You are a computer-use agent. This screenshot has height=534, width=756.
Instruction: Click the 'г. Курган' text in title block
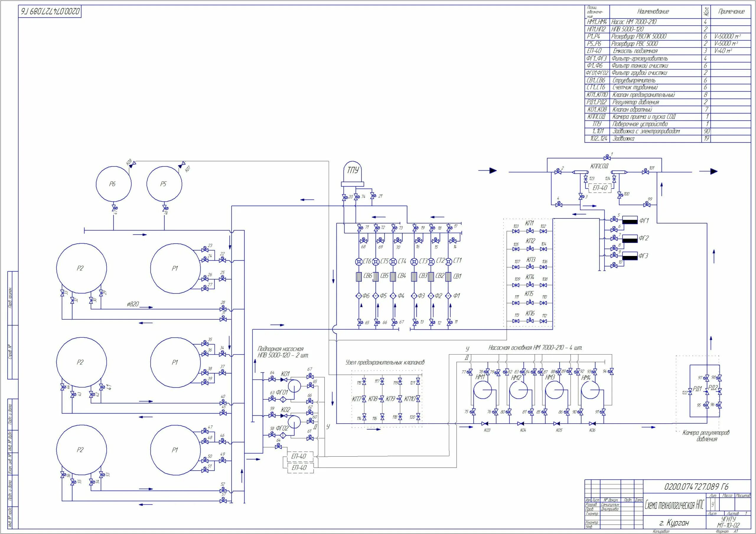[x=674, y=523]
